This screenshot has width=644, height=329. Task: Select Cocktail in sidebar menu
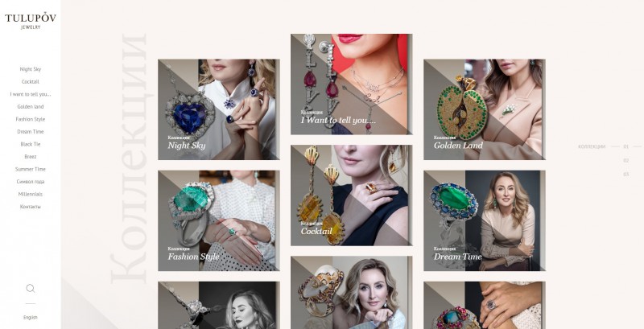click(x=31, y=81)
